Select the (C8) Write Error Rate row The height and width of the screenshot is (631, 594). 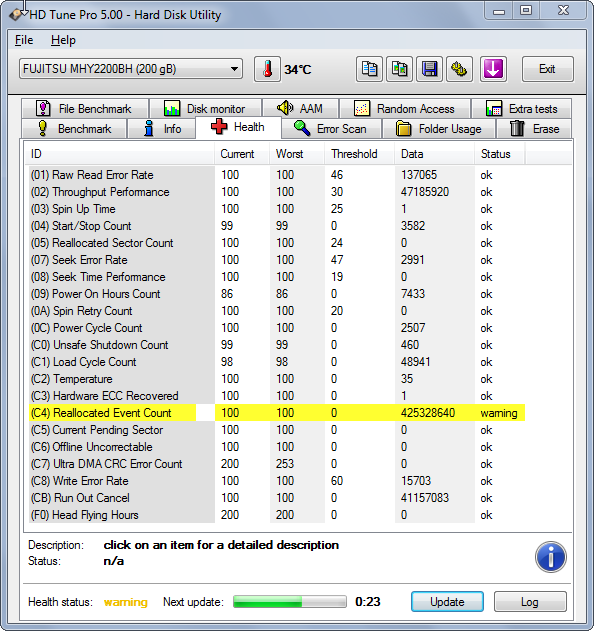[277, 481]
